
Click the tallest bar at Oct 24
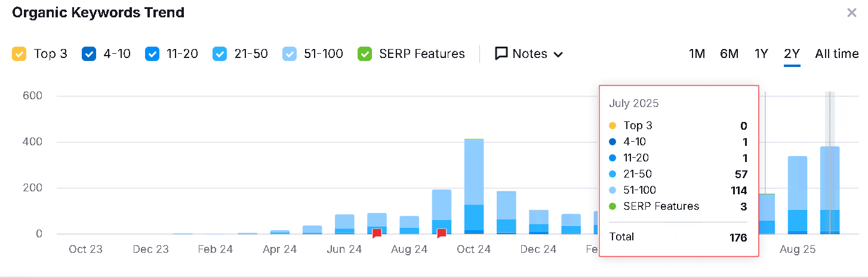coord(474,185)
